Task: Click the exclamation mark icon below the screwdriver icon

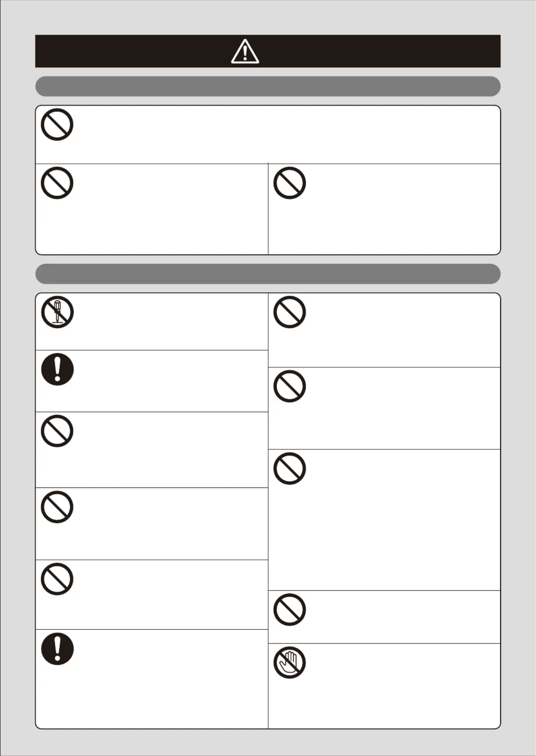Action: [57, 369]
